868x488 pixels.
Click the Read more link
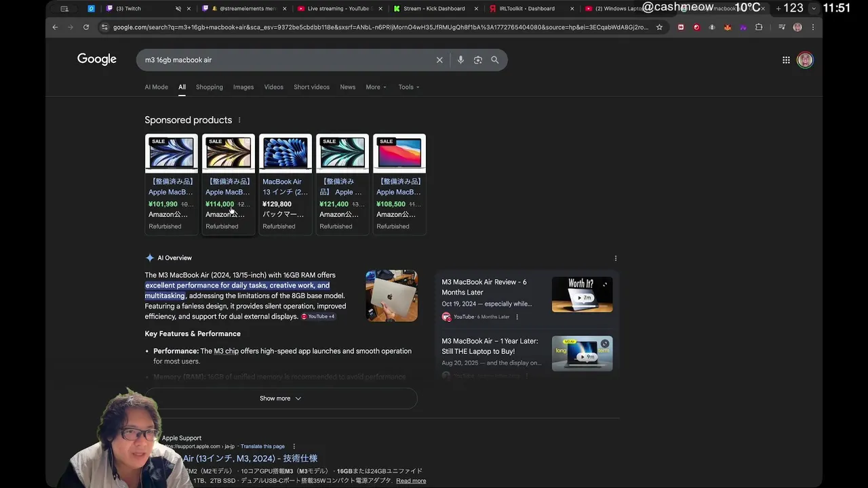[411, 481]
